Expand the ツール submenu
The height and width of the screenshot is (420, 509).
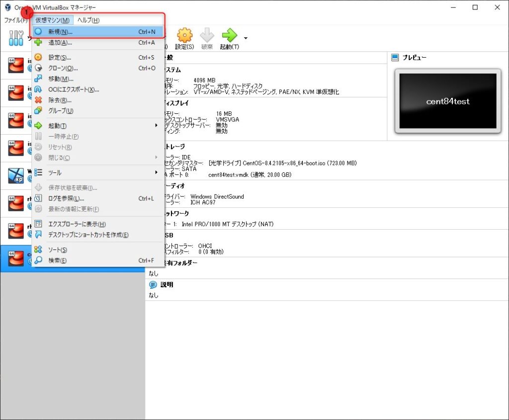[97, 173]
